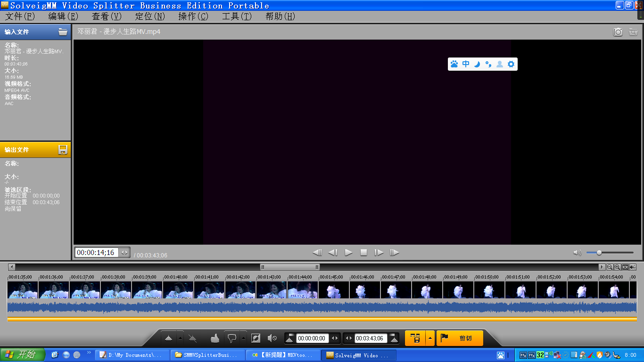The image size is (644, 362).
Task: Take a snapshot with the camera icon
Action: click(618, 32)
